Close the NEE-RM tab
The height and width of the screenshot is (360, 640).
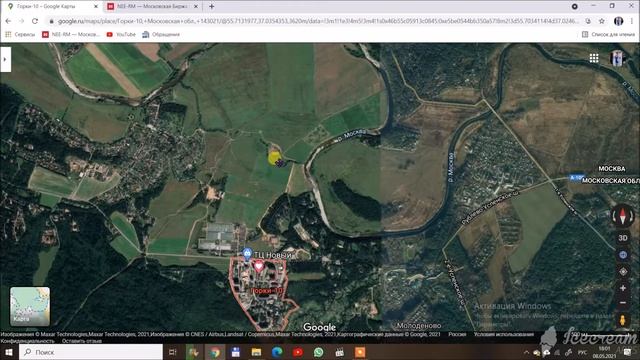[x=196, y=7]
